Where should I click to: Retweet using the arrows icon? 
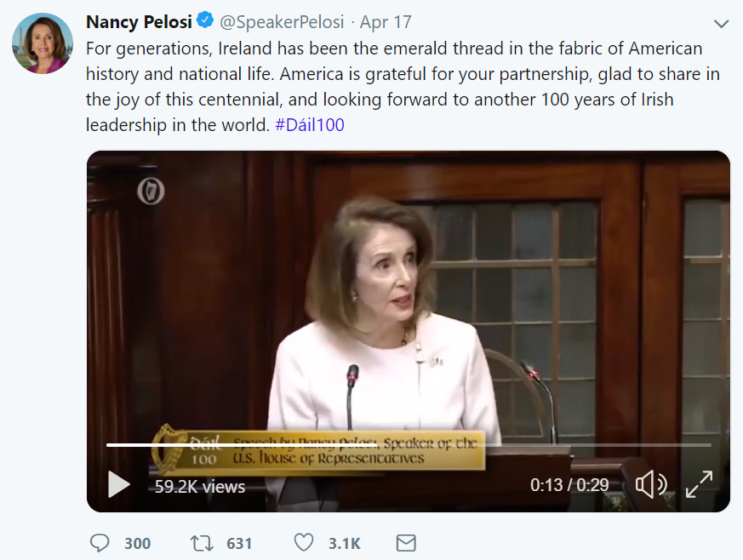pyautogui.click(x=202, y=543)
